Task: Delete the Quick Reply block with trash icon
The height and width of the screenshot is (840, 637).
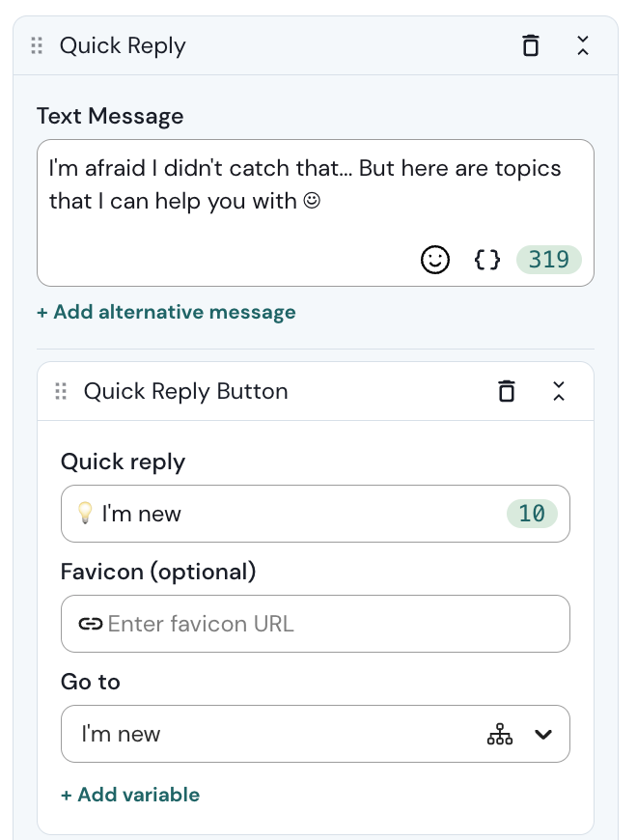Action: pyautogui.click(x=530, y=45)
